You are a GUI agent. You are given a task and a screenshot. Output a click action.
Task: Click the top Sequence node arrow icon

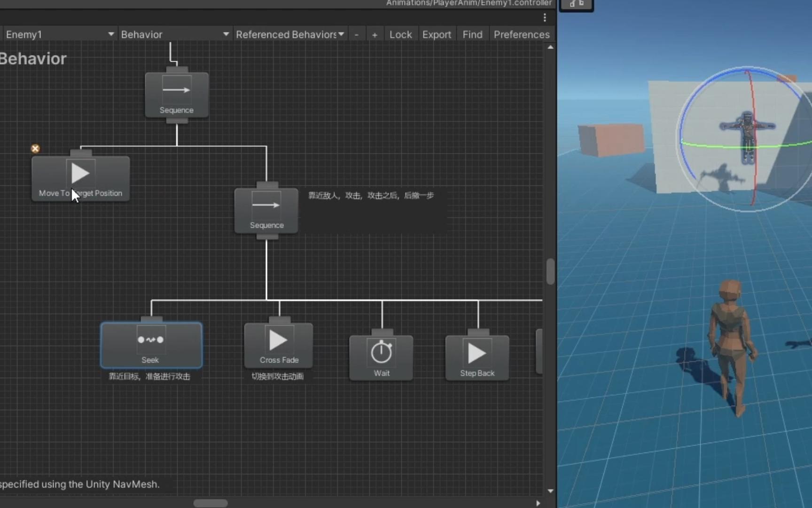[176, 90]
